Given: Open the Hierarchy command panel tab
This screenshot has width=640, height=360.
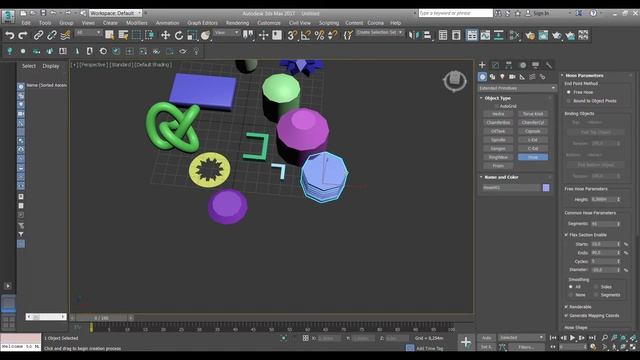Looking at the screenshot, I should [509, 65].
